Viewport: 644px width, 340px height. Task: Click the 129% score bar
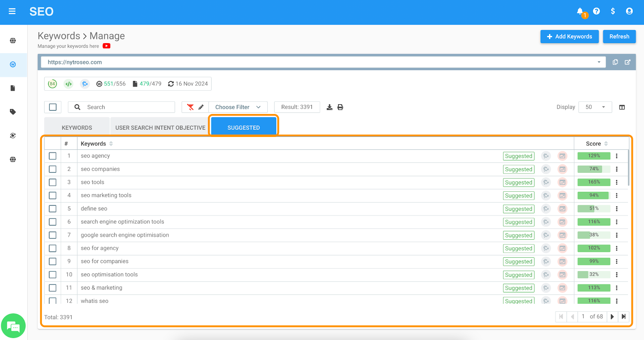[594, 156]
